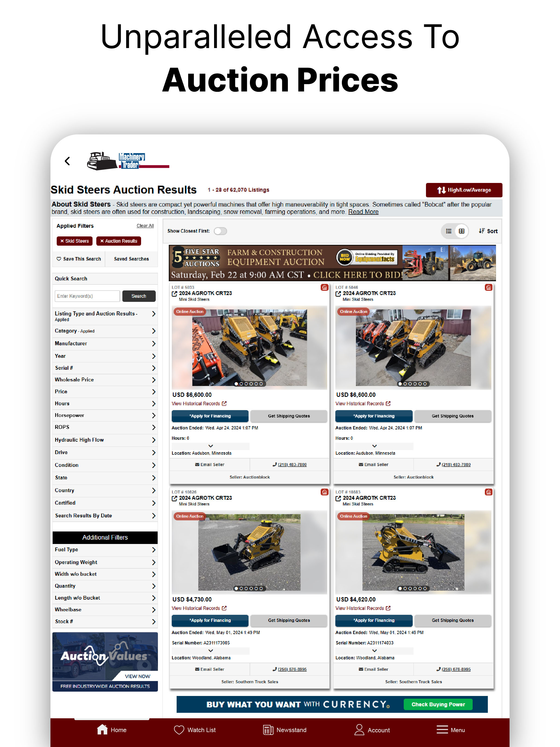Expand the Operating Weight filter
560x747 pixels.
coord(105,562)
